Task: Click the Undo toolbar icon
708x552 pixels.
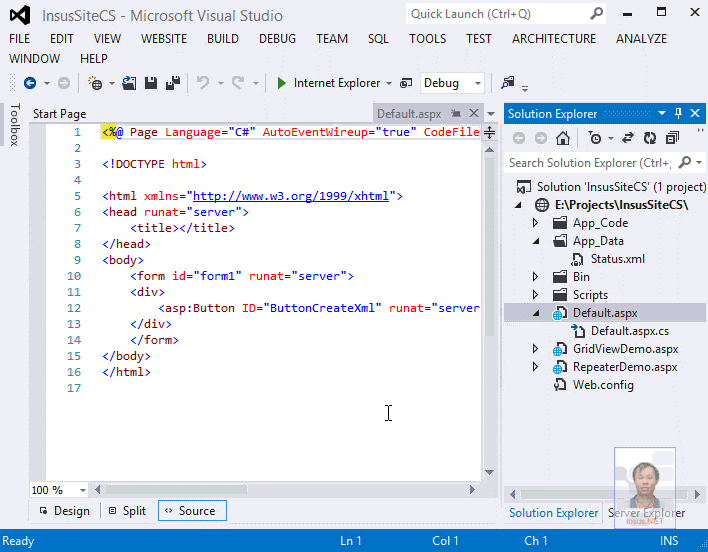Action: coord(203,83)
